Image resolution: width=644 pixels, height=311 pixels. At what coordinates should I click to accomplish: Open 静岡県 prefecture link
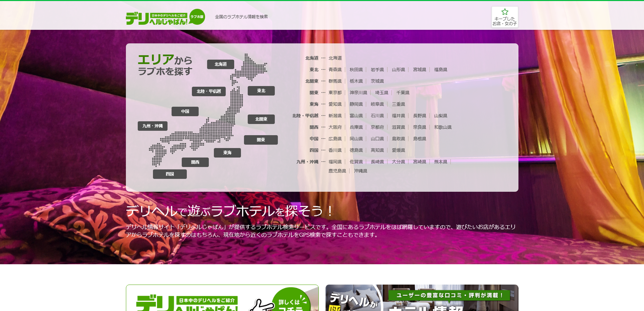point(356,104)
